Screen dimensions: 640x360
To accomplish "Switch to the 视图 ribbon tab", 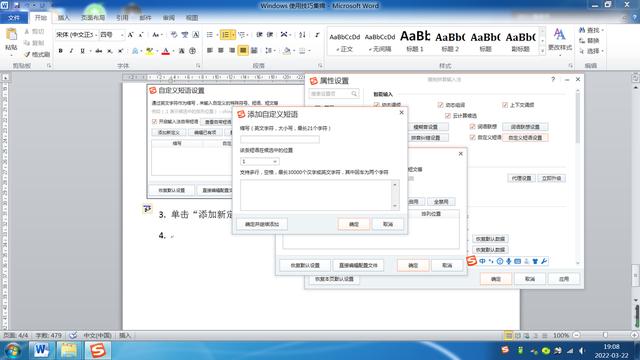I will pyautogui.click(x=192, y=18).
